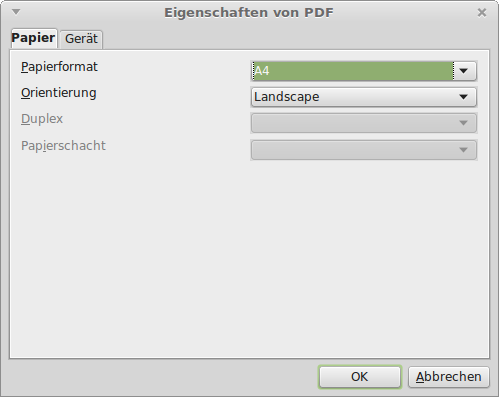499x397 pixels.
Task: Click the disabled Papierschacht combo box
Action: click(364, 150)
